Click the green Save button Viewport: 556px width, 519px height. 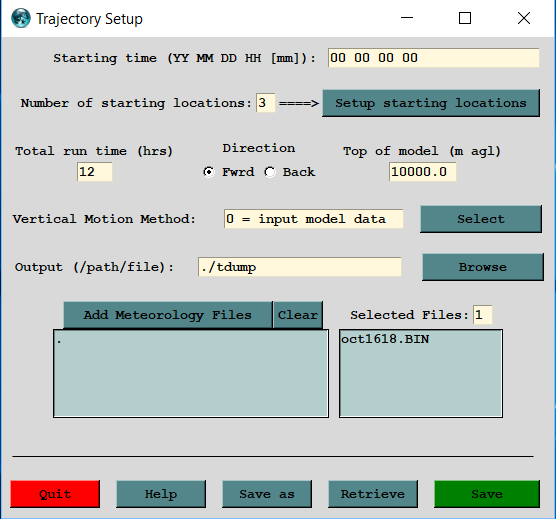[487, 494]
